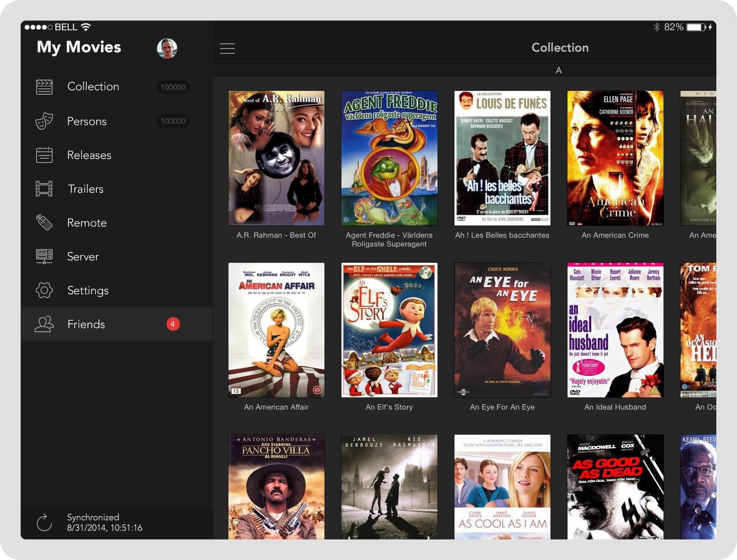Click the Releases calendar icon
Screen dimensions: 737x560
[x=44, y=155]
